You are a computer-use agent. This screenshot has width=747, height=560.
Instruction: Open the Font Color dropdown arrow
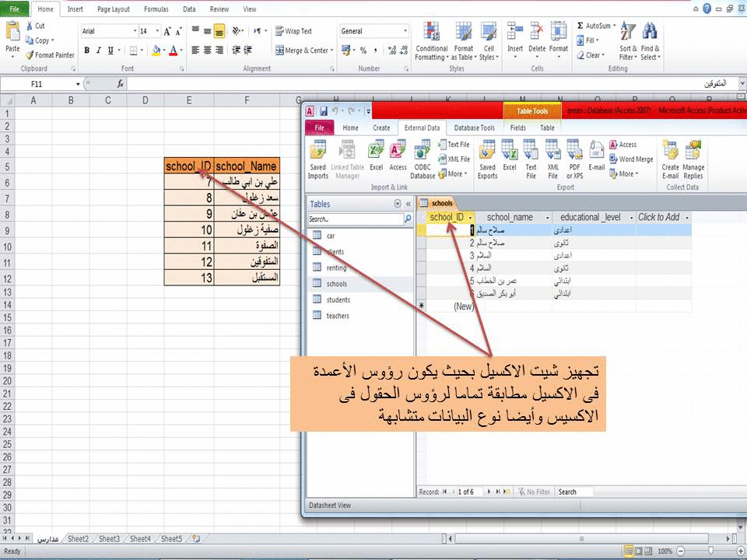tap(181, 50)
